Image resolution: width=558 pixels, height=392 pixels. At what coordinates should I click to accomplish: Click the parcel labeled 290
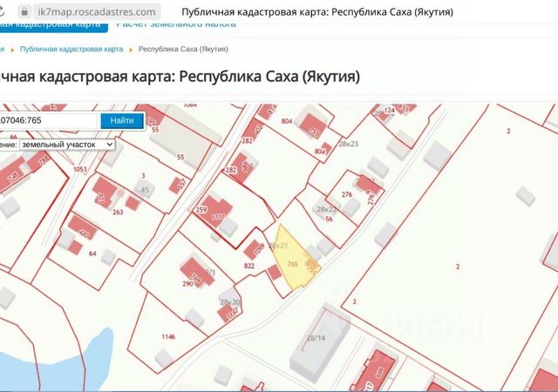tap(187, 284)
